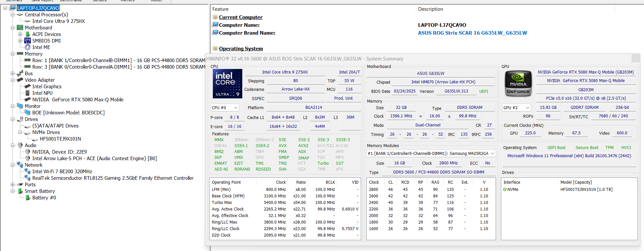The width and height of the screenshot is (644, 251).
Task: Click the Network icon in the tree
Action: (x=20, y=165)
